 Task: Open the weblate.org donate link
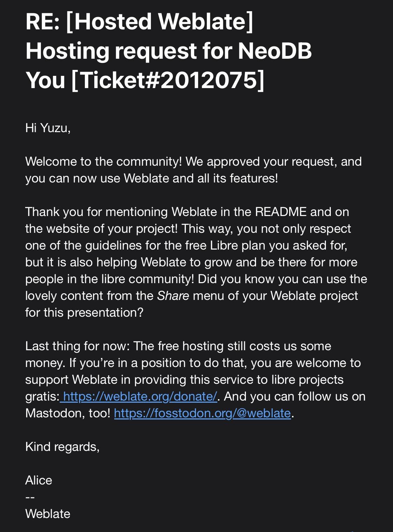click(140, 396)
